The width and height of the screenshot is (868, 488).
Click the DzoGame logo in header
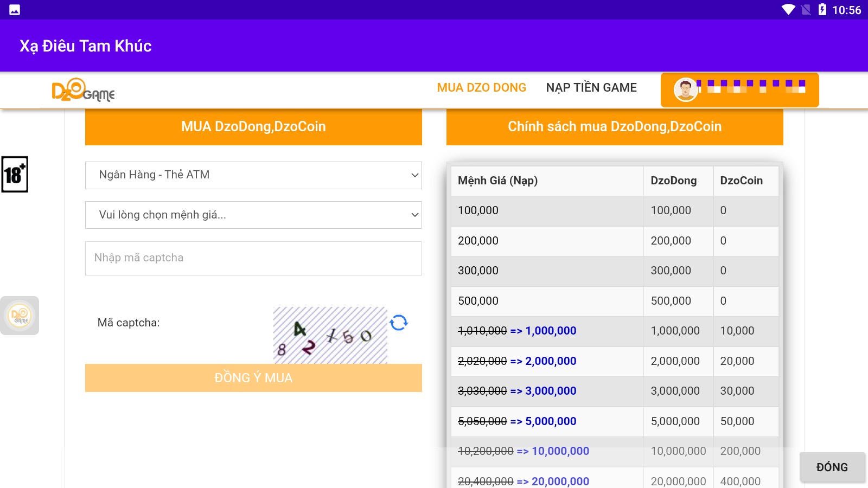coord(83,90)
